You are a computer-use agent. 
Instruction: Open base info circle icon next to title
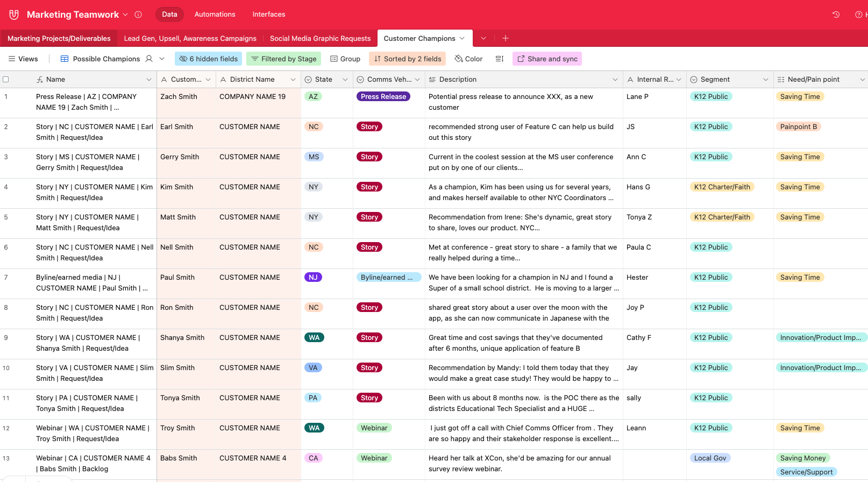(x=138, y=15)
